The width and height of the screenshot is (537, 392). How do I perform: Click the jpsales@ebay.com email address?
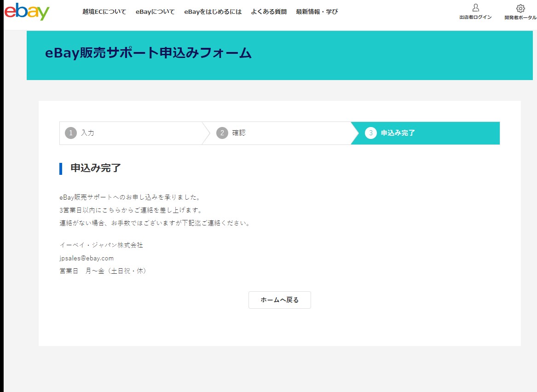tap(87, 258)
